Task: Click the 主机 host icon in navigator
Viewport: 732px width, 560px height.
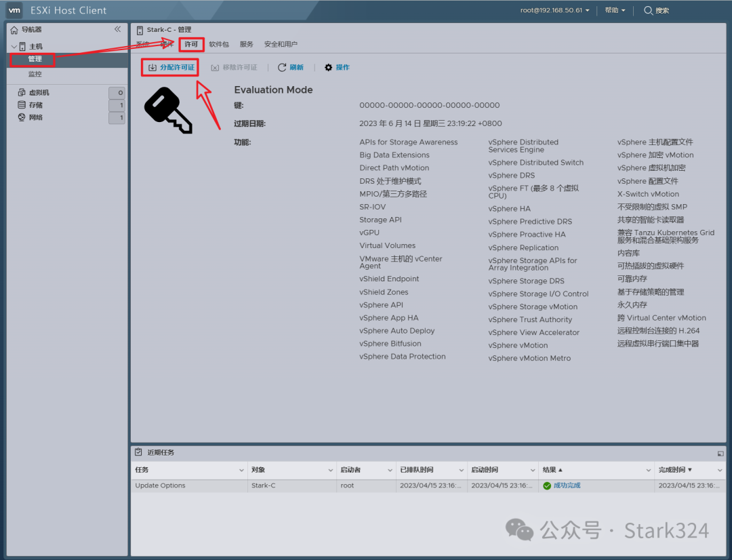Action: pos(22,46)
